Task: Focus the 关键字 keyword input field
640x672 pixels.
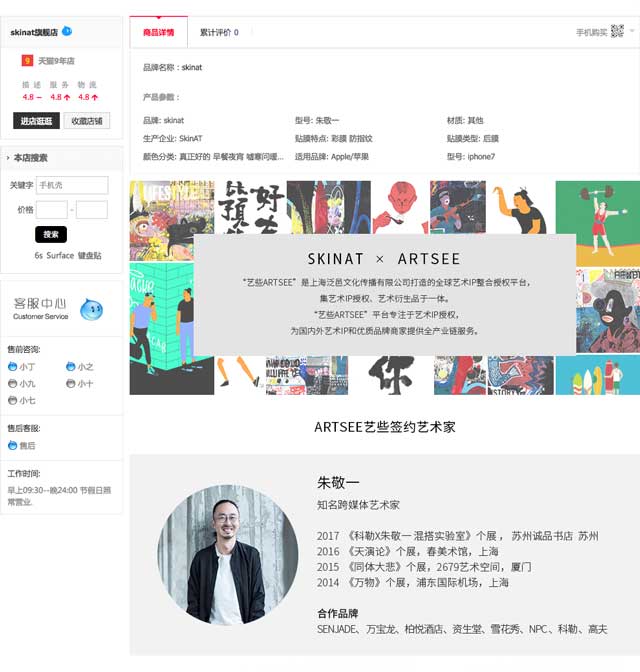Action: [x=72, y=185]
